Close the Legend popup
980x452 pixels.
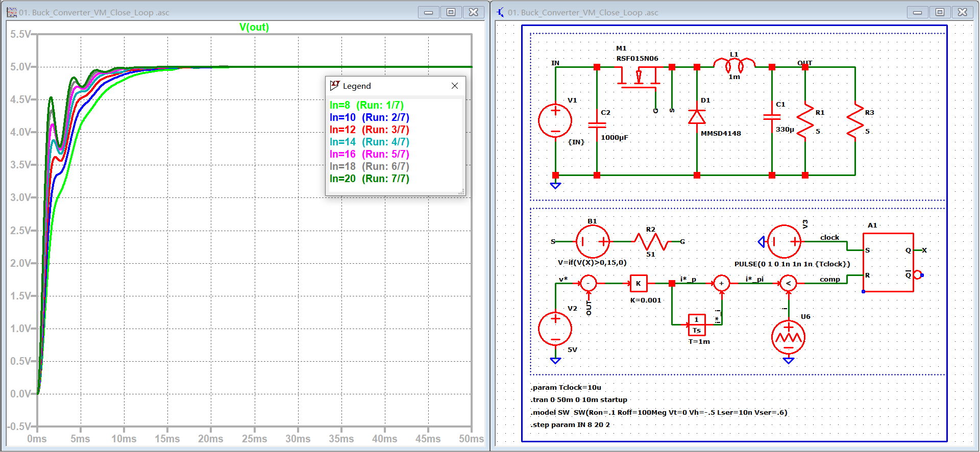[x=455, y=86]
